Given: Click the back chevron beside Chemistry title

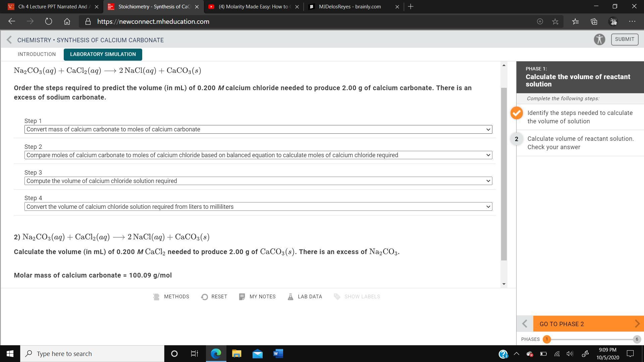Looking at the screenshot, I should pos(9,40).
